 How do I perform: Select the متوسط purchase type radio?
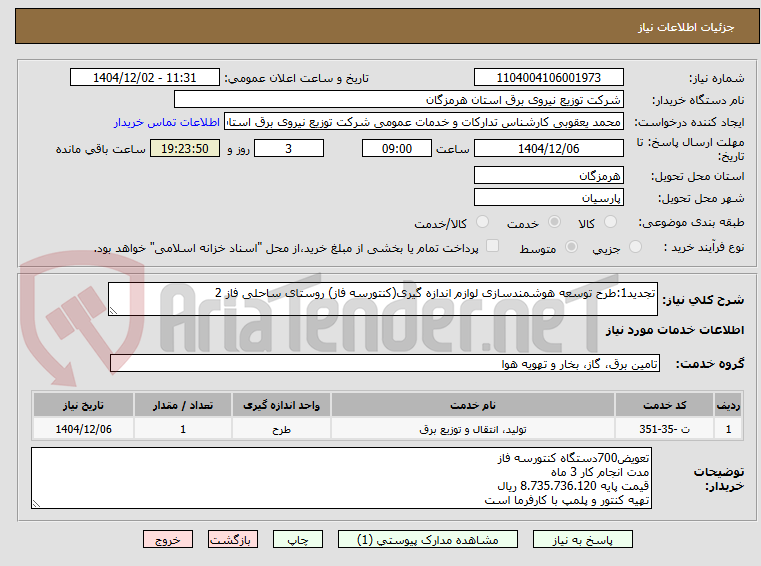[572, 247]
